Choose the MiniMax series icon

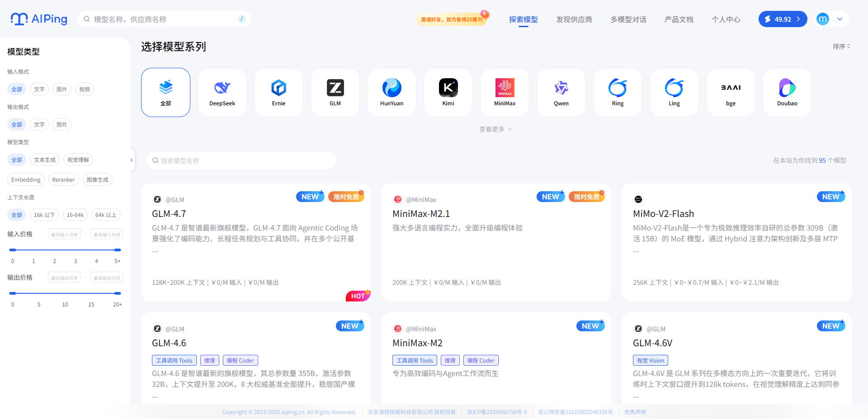click(505, 87)
